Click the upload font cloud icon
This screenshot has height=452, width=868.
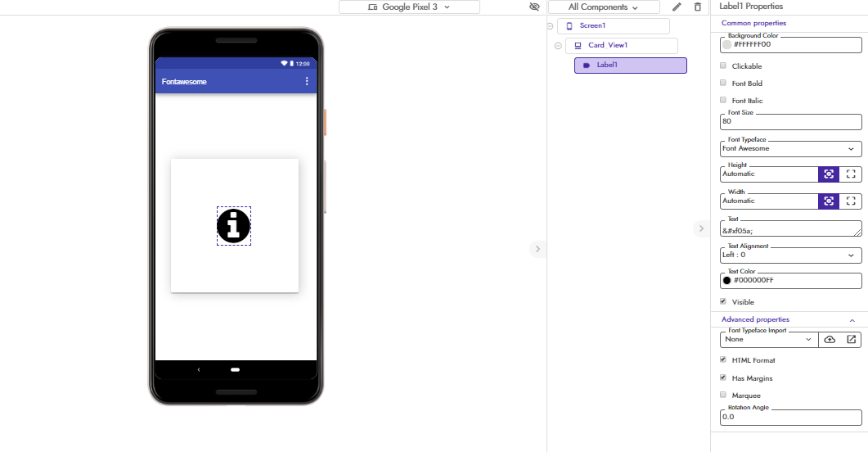[830, 340]
